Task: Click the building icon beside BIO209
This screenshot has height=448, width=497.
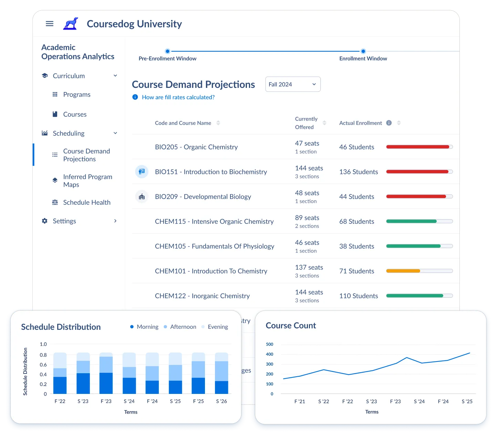Action: [x=142, y=196]
